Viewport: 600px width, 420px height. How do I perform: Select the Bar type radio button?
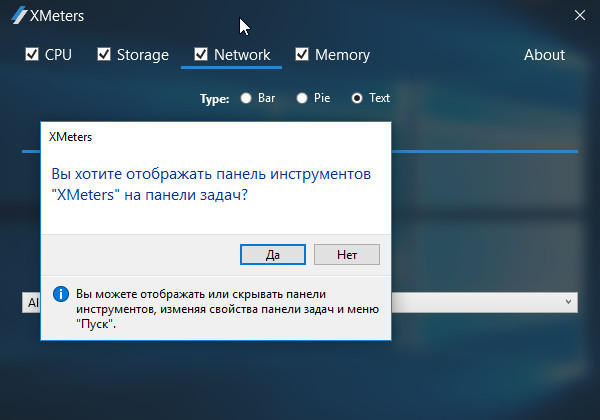click(246, 98)
